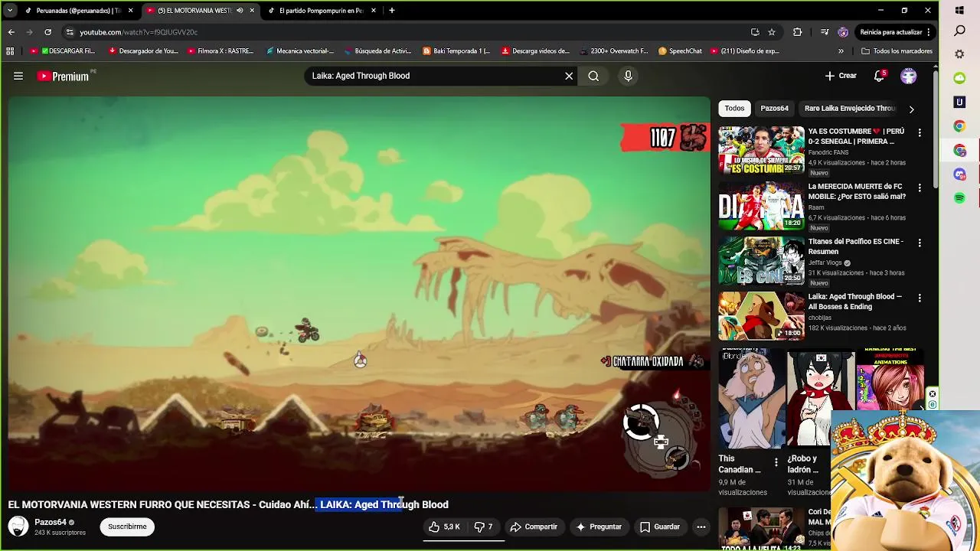The image size is (980, 551).
Task: Show more filter chips with right arrow
Action: [911, 109]
